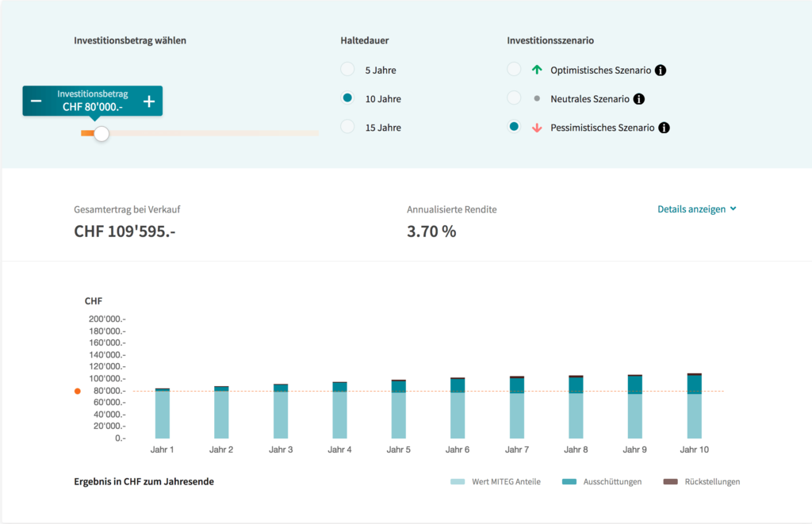Click the orange dot marker on chart axis

click(77, 392)
